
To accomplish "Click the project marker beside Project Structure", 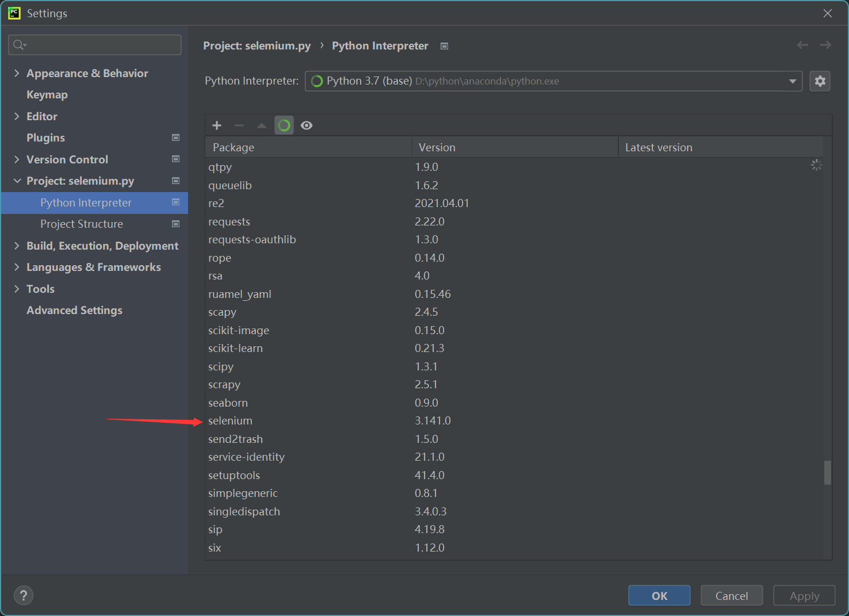I will point(176,224).
